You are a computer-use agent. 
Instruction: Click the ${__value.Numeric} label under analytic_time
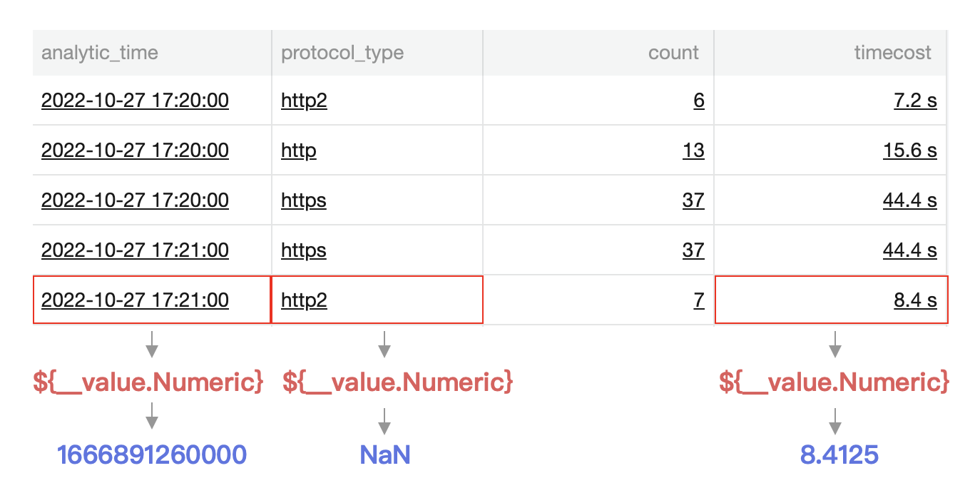point(148,382)
